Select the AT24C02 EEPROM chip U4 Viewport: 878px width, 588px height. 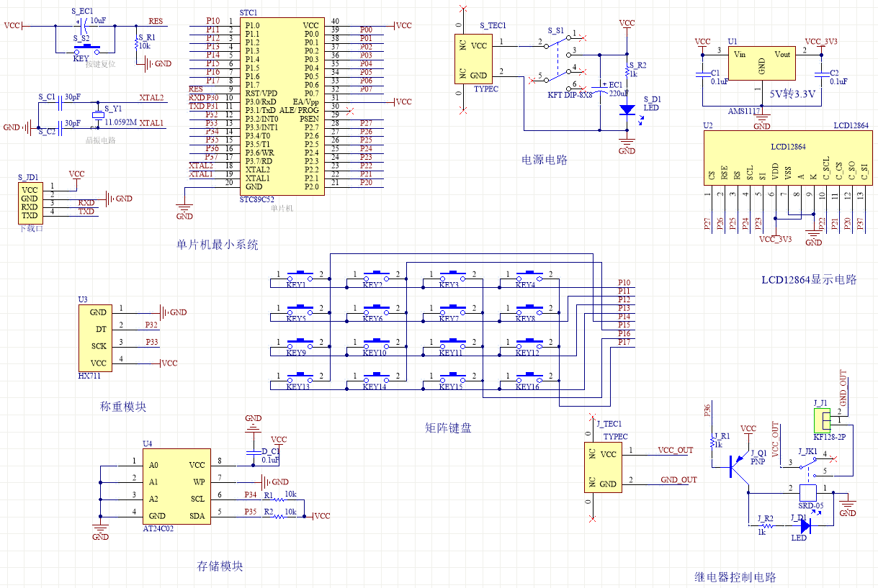176,486
